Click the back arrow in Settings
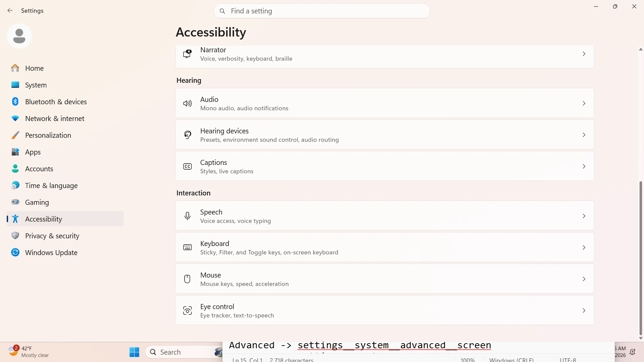 [x=10, y=11]
